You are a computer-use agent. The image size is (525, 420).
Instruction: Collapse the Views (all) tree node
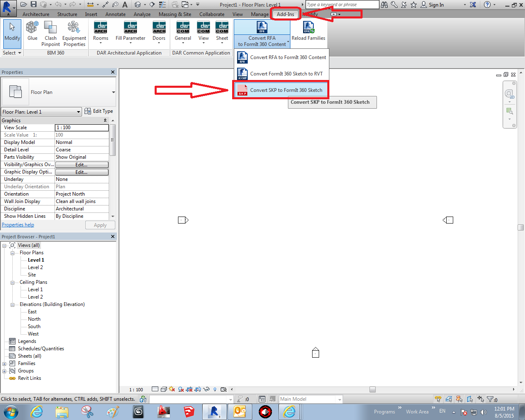pos(5,245)
